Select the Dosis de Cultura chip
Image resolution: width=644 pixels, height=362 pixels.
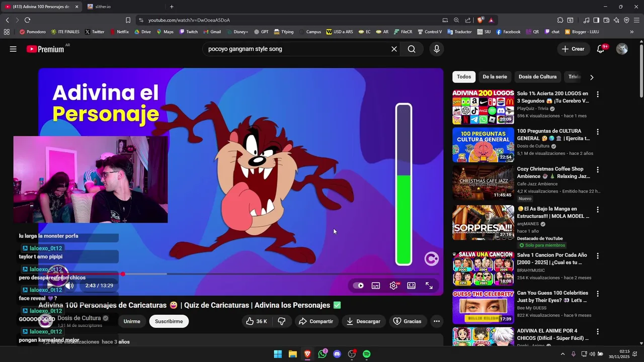tap(537, 77)
